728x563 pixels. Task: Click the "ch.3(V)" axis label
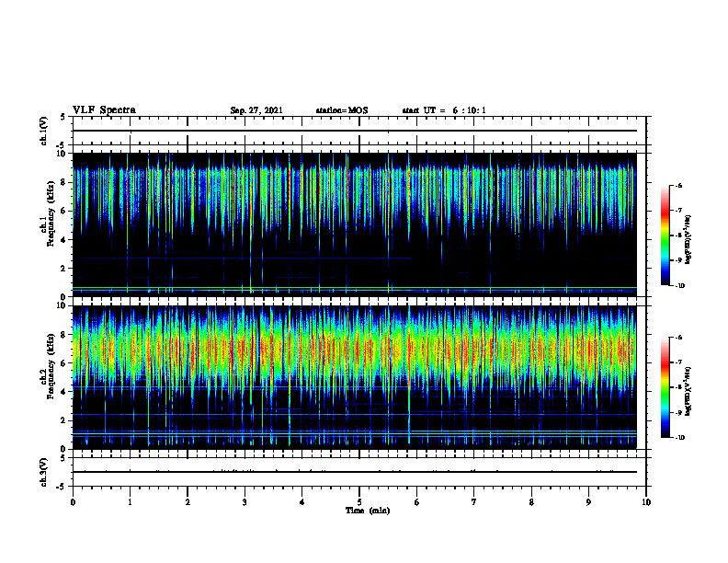[x=43, y=472]
